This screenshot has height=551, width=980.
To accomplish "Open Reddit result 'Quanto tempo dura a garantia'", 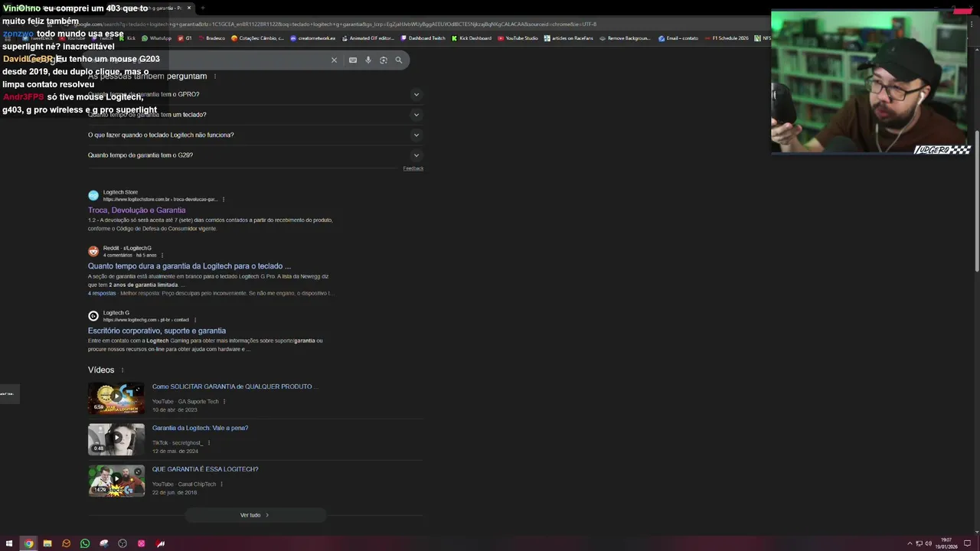I will coord(189,266).
